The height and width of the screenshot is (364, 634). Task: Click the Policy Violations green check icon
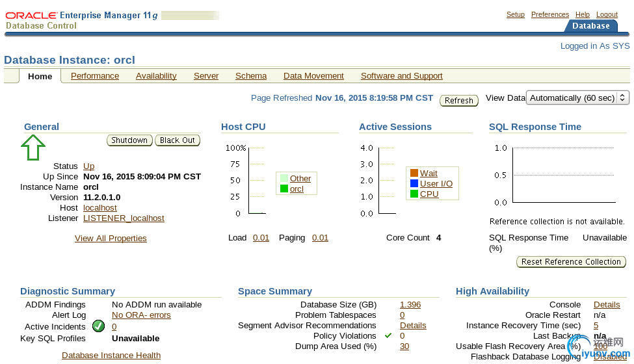(x=388, y=335)
